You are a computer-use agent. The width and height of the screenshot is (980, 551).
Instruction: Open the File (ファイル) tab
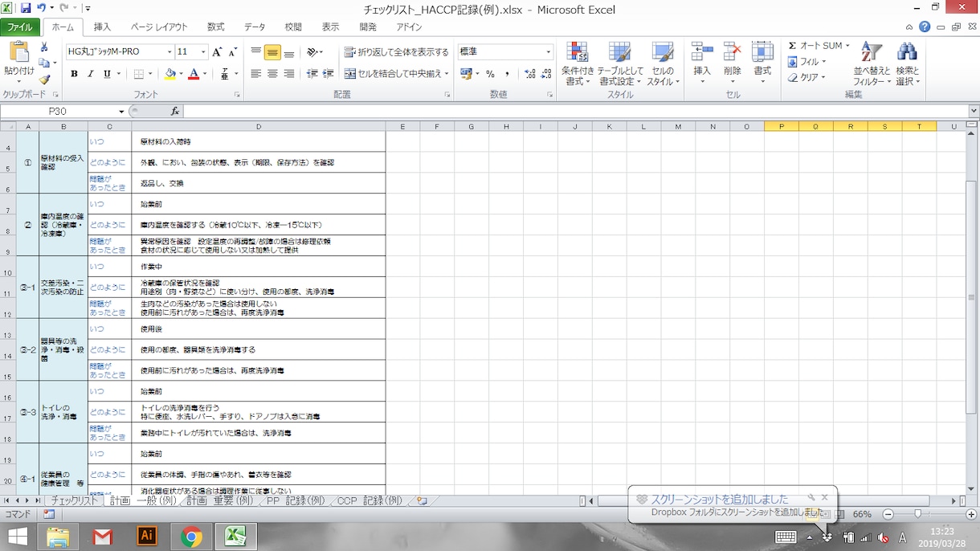(20, 27)
